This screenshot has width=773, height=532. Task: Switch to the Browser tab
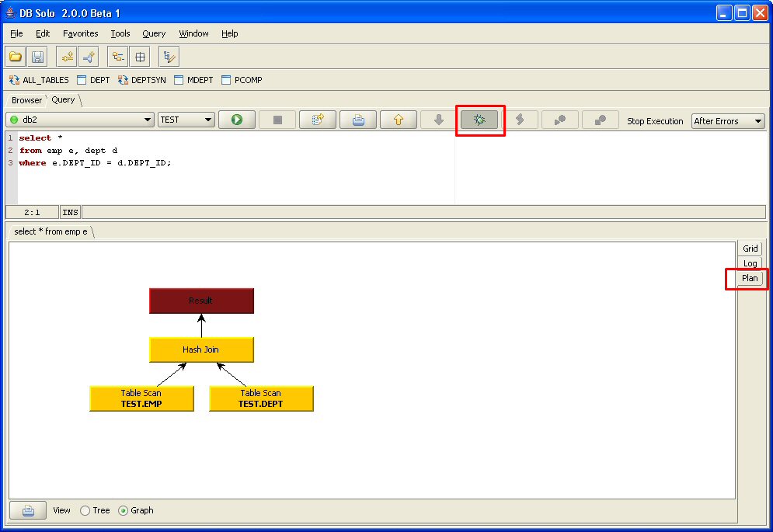26,100
